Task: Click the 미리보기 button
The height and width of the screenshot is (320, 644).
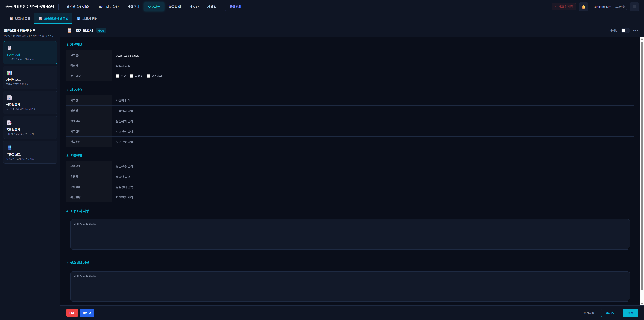Action: point(610,313)
